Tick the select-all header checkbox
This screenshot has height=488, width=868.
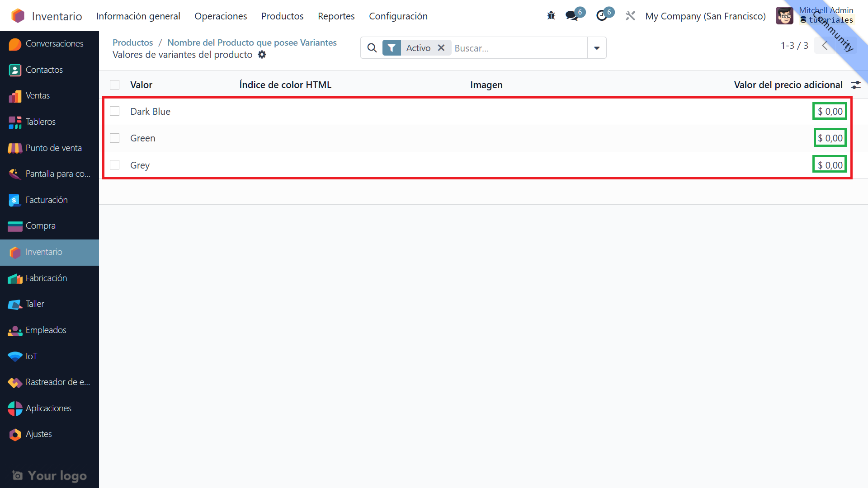(115, 85)
